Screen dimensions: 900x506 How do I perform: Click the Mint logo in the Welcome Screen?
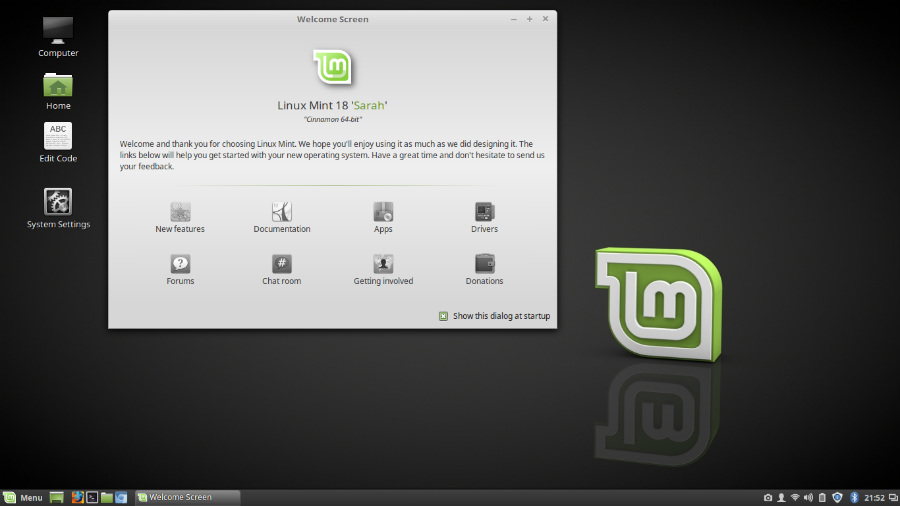pyautogui.click(x=332, y=67)
